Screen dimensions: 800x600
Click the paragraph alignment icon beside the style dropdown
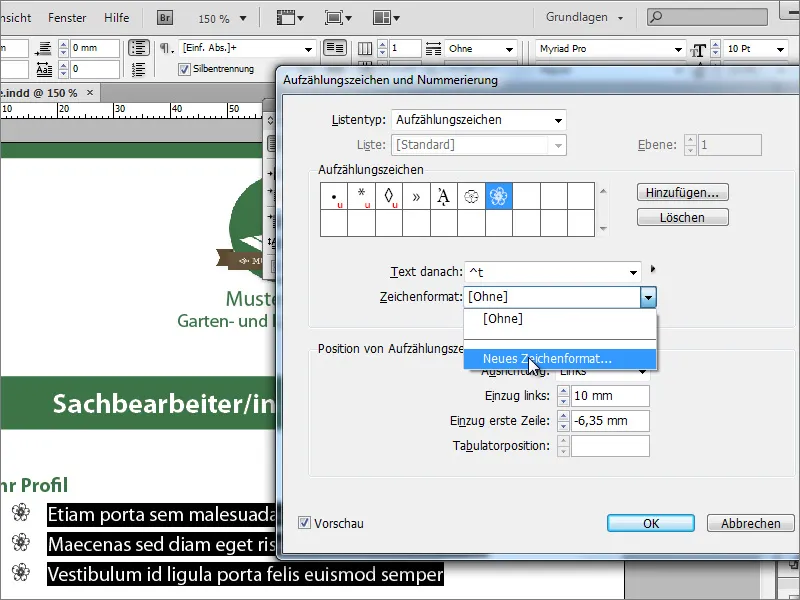[335, 48]
